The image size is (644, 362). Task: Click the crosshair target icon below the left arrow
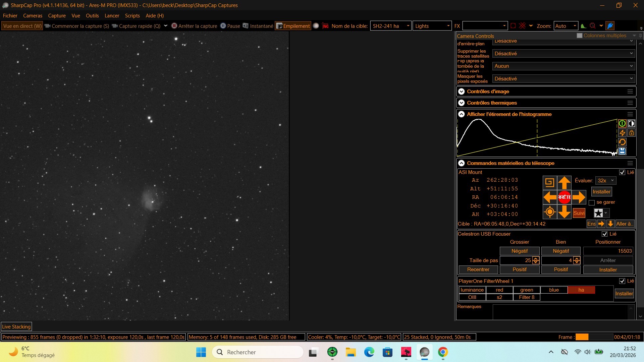(549, 212)
